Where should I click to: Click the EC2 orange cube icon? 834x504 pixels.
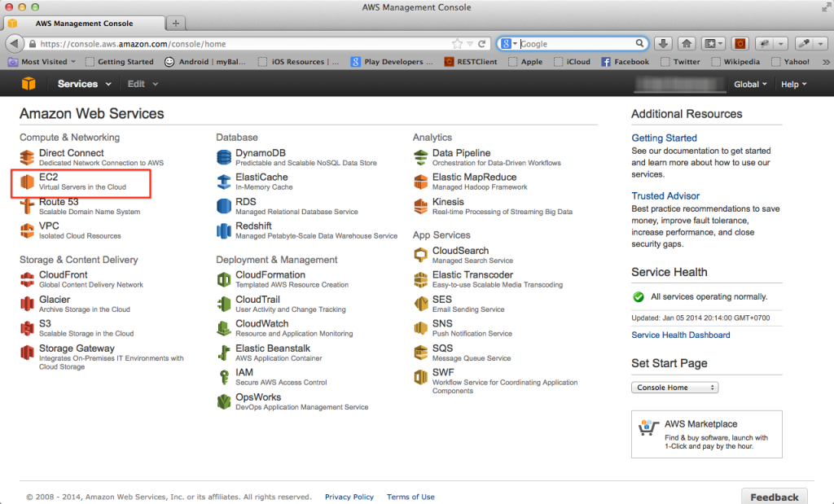(x=27, y=182)
